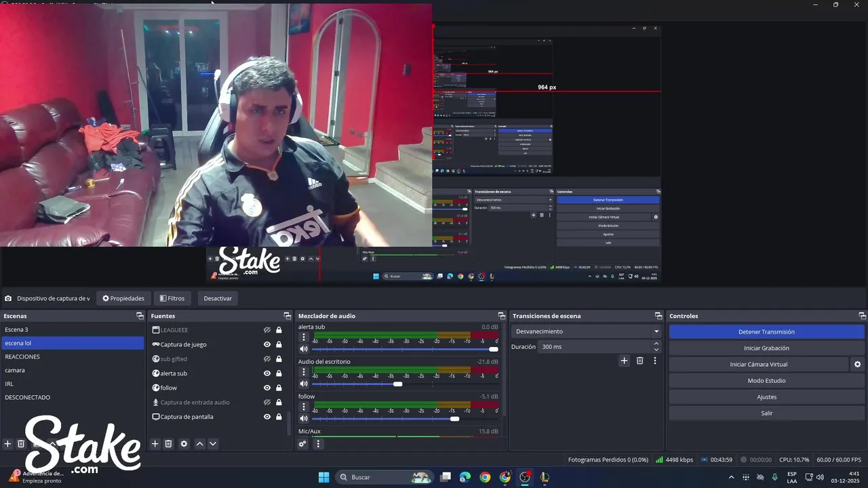This screenshot has width=868, height=488.
Task: Open advanced audio properties gears in mixer
Action: tap(303, 444)
